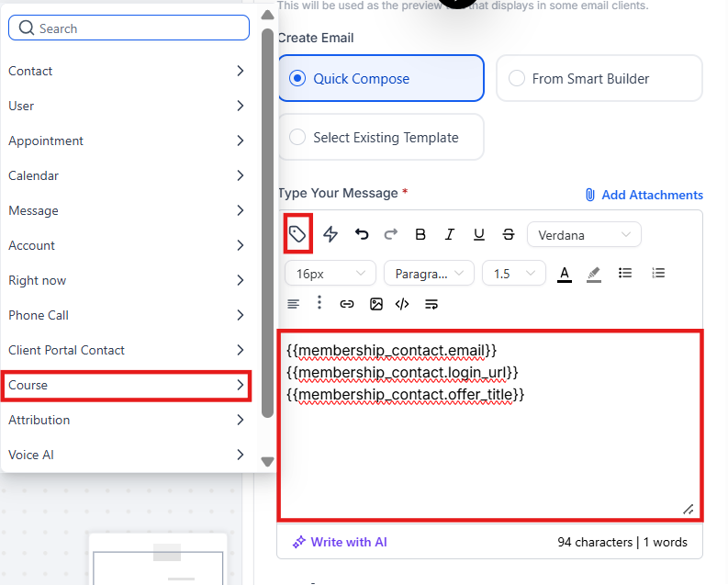Click the lightning bolt trigger links icon
This screenshot has height=585, width=728.
pyautogui.click(x=330, y=234)
